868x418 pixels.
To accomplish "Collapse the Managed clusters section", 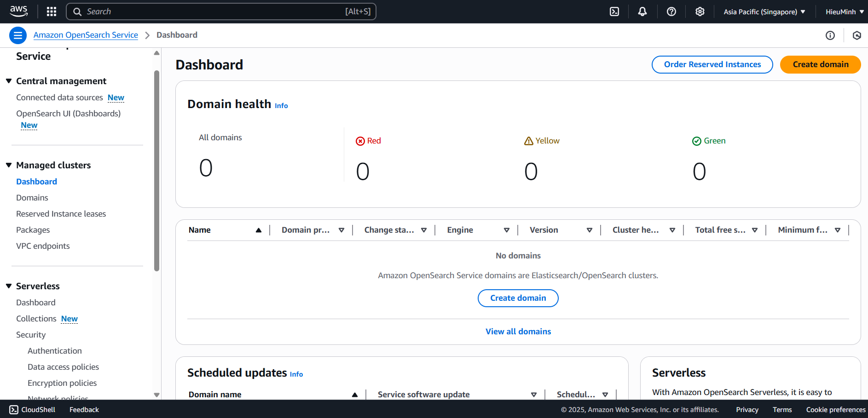I will coord(9,165).
